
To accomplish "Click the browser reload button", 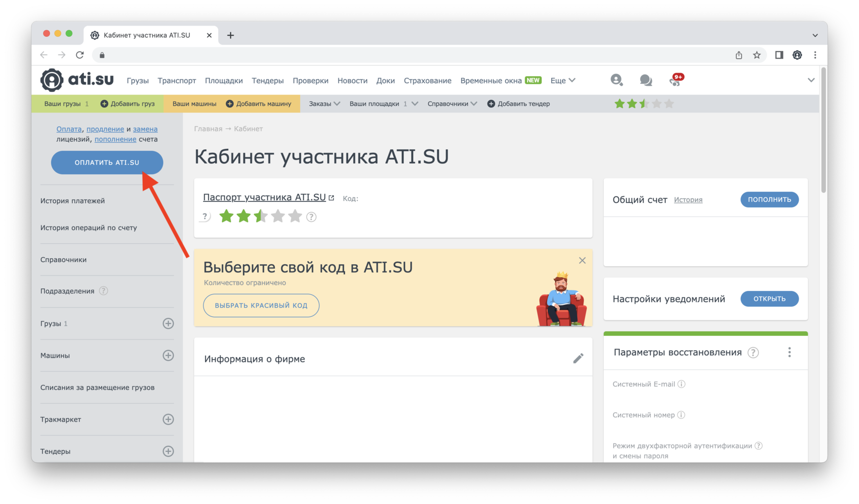I will (x=80, y=55).
